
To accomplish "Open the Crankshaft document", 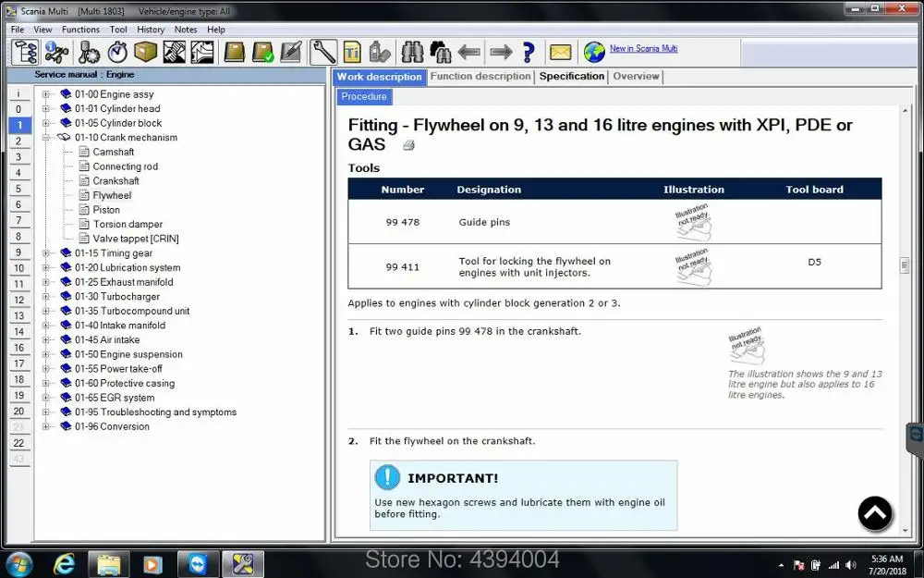I will click(115, 181).
